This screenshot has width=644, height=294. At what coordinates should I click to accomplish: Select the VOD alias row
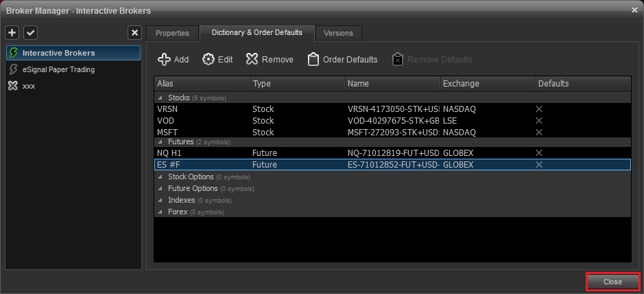point(393,120)
